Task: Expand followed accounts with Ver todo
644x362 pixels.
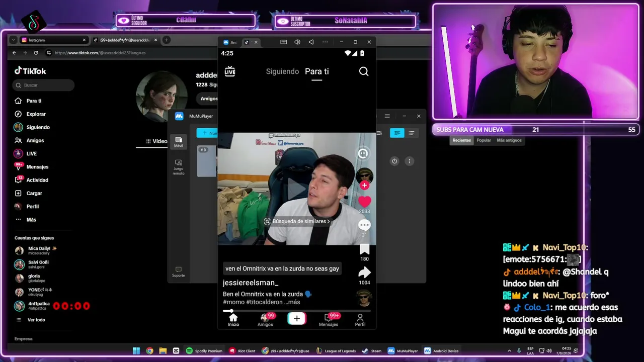Action: [x=36, y=320]
